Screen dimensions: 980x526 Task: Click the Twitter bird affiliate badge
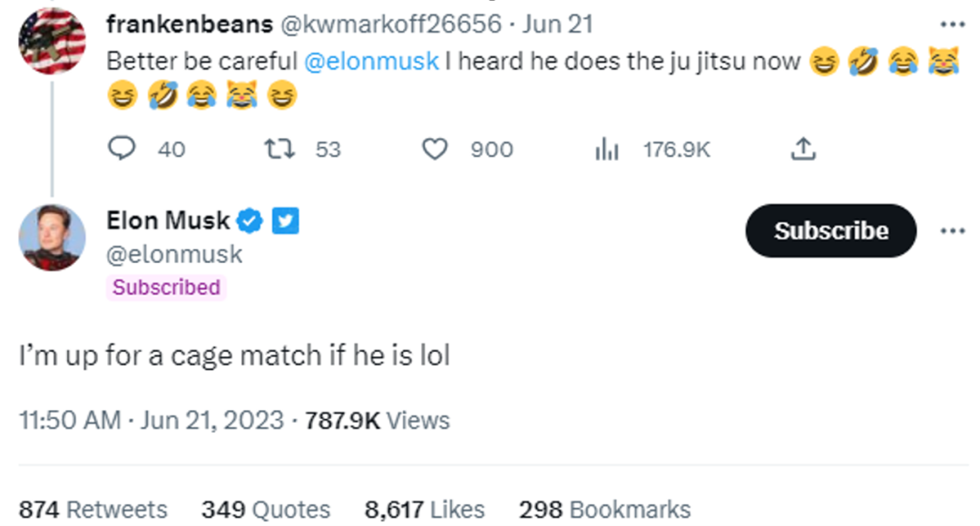click(285, 220)
